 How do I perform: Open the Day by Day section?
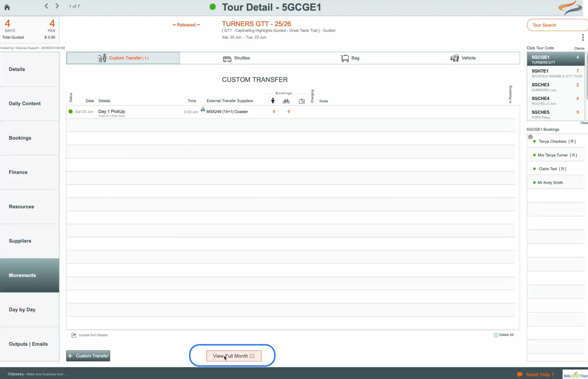tap(22, 310)
